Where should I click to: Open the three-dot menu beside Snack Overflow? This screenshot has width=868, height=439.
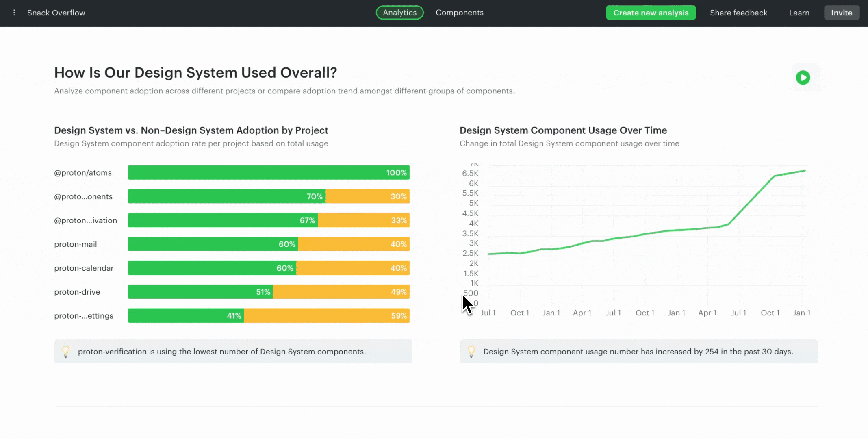[x=14, y=13]
